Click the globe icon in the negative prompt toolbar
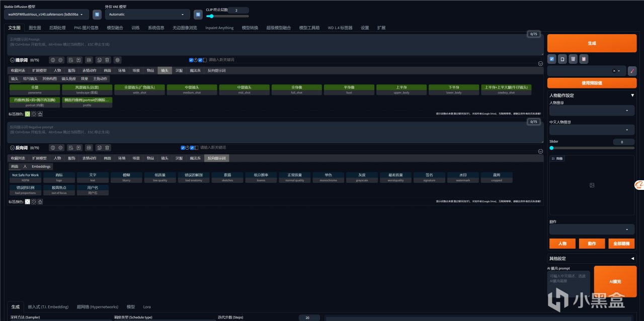 [x=53, y=148]
